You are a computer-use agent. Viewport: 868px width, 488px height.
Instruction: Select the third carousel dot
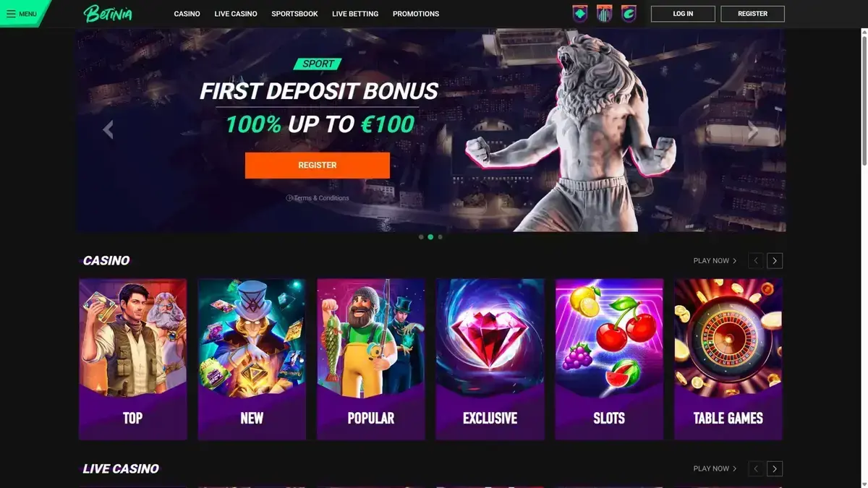tap(440, 237)
